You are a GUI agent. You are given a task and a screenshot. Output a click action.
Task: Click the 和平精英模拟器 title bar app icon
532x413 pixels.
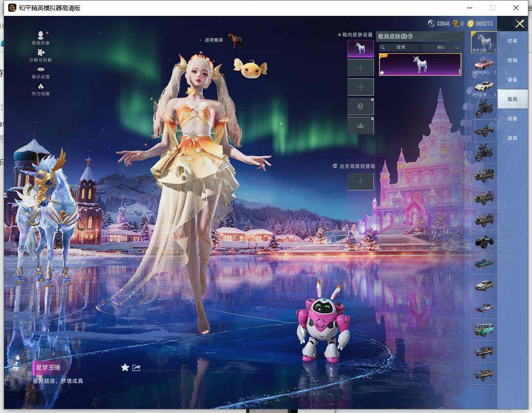(x=12, y=8)
